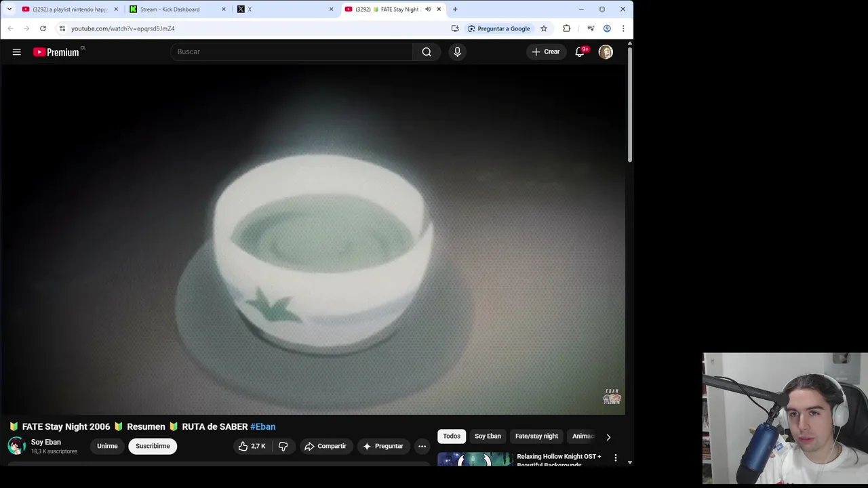
Task: Dislike the video
Action: pos(283,446)
